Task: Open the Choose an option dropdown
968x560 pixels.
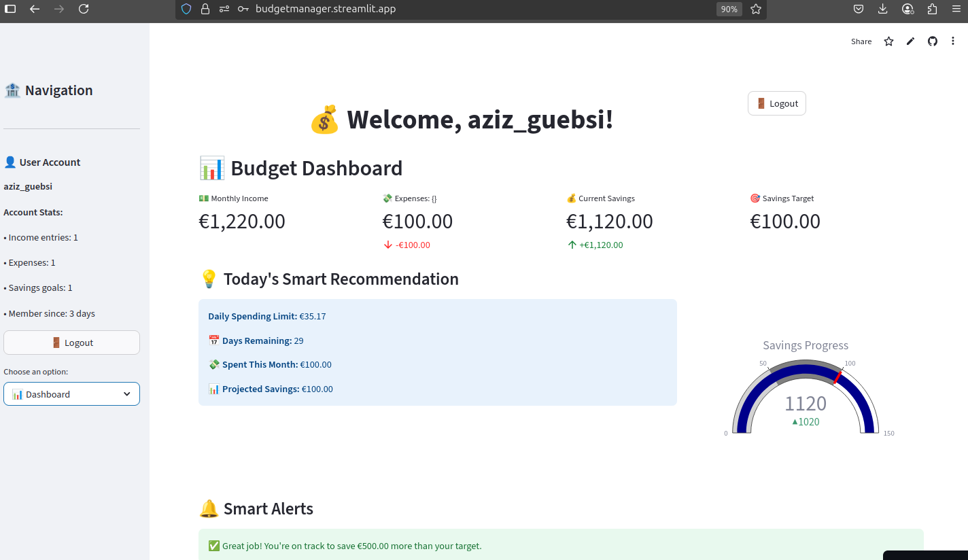Action: (71, 393)
